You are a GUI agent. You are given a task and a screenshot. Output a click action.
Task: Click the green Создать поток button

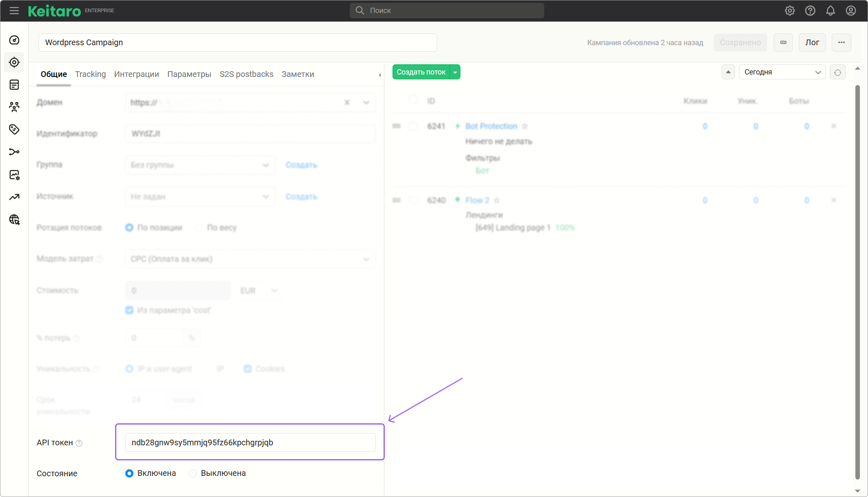421,72
